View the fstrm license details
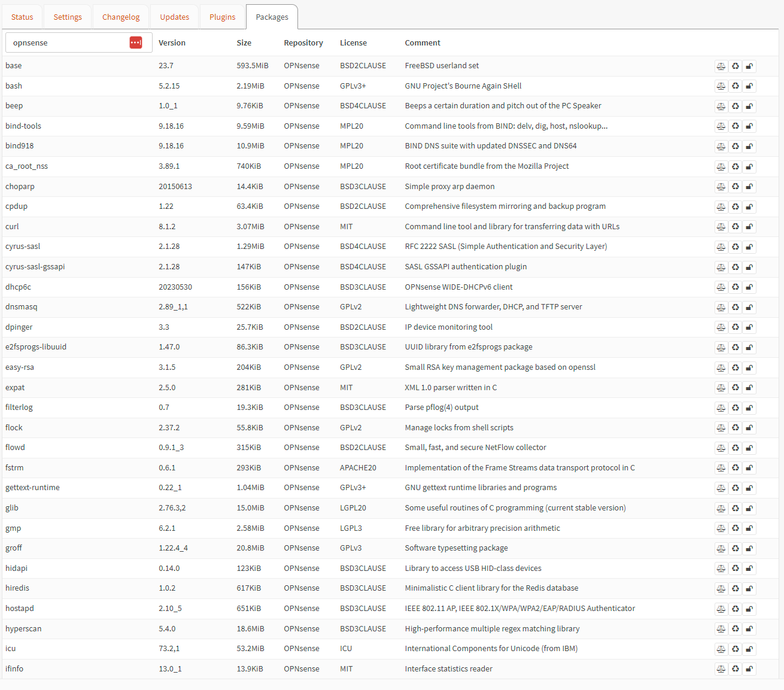 pyautogui.click(x=721, y=468)
